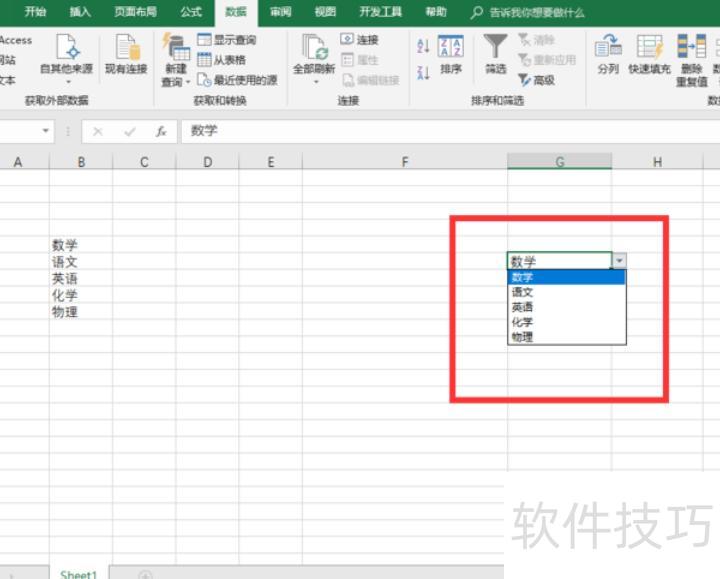Image resolution: width=720 pixels, height=579 pixels.
Task: Click the cell containing 英语 in column B
Action: coord(81,278)
